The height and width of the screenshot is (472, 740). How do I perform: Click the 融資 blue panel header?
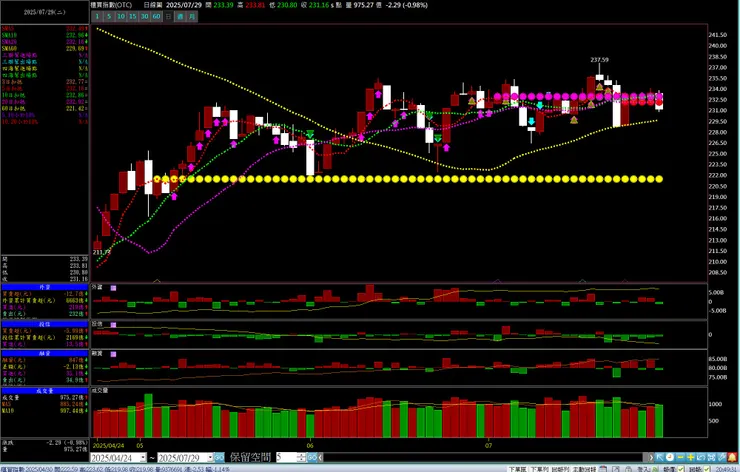click(x=45, y=353)
